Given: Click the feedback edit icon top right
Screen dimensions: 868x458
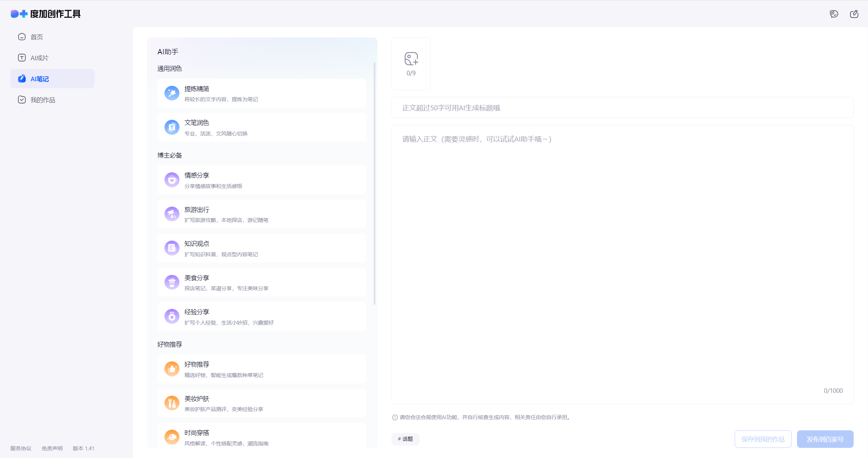Looking at the screenshot, I should pyautogui.click(x=854, y=14).
